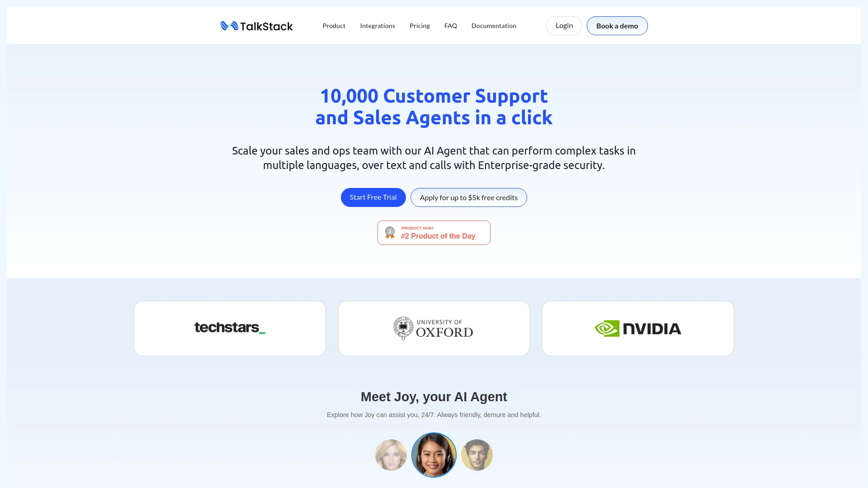Viewport: 868px width, 488px height.
Task: Click the Product Hunt medal icon
Action: (391, 232)
